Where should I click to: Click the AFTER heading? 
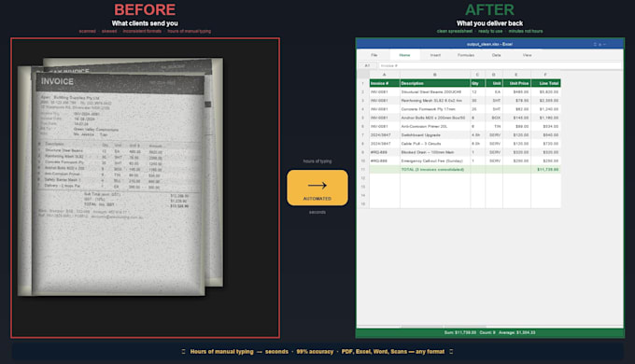tap(489, 9)
